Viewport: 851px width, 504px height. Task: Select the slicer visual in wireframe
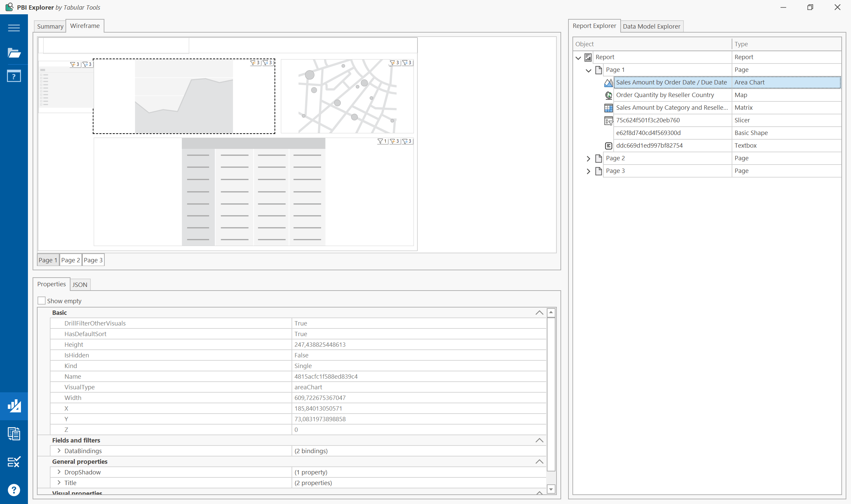click(65, 86)
